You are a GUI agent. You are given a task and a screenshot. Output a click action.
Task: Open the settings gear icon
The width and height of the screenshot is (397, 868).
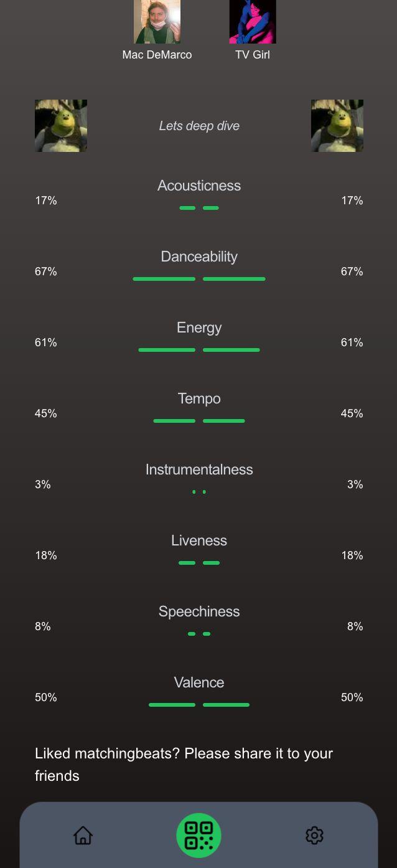314,835
